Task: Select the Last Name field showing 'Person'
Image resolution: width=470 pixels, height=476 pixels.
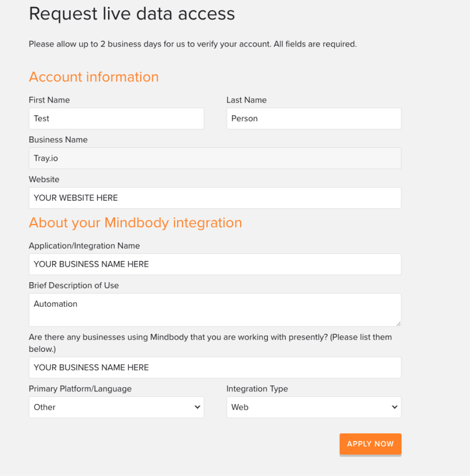Action: tap(313, 118)
